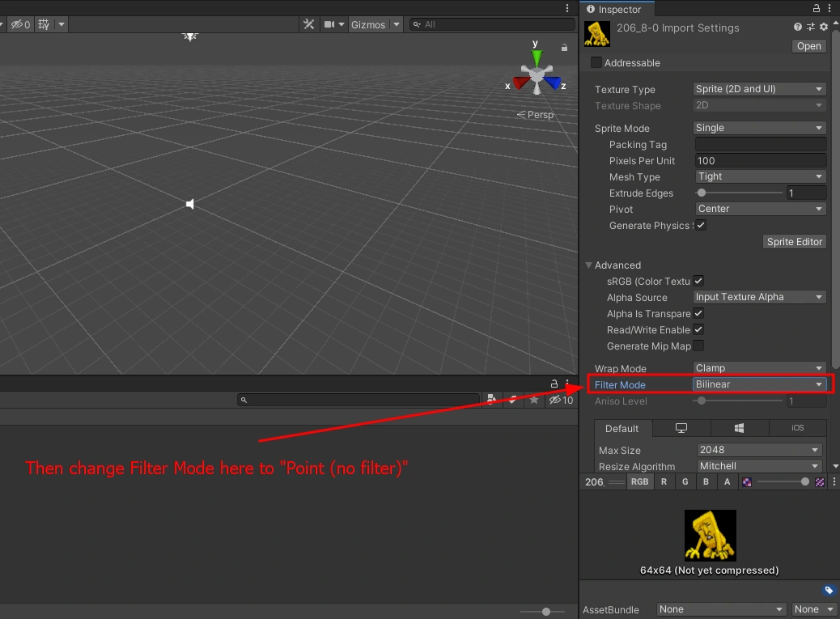Open the Sprite Mode dropdown
Image resolution: width=840 pixels, height=619 pixels.
click(x=759, y=128)
